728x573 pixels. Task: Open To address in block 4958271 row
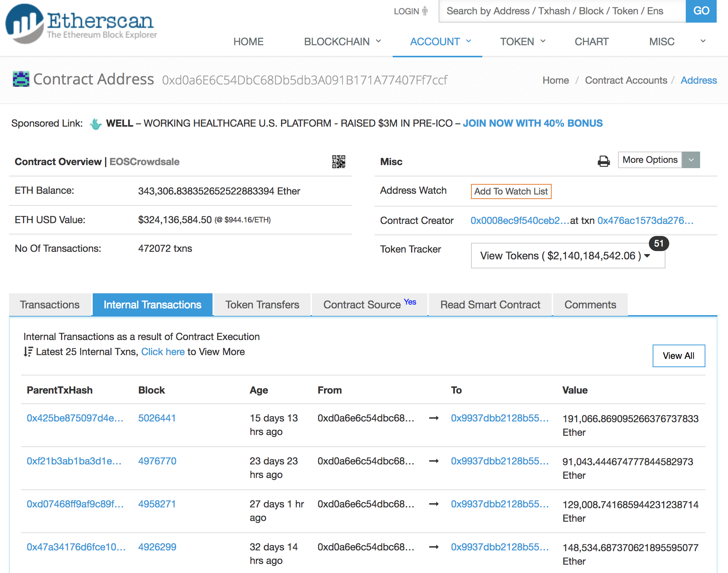pyautogui.click(x=500, y=504)
